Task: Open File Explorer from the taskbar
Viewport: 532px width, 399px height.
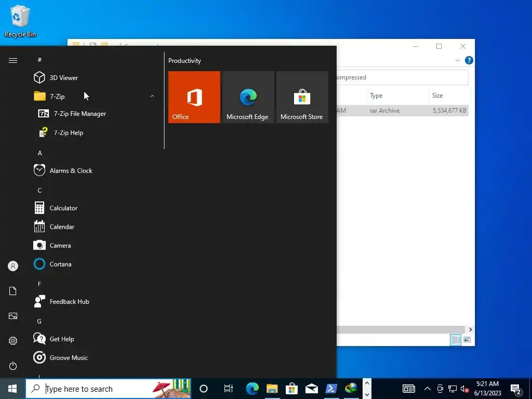Action: (272, 389)
